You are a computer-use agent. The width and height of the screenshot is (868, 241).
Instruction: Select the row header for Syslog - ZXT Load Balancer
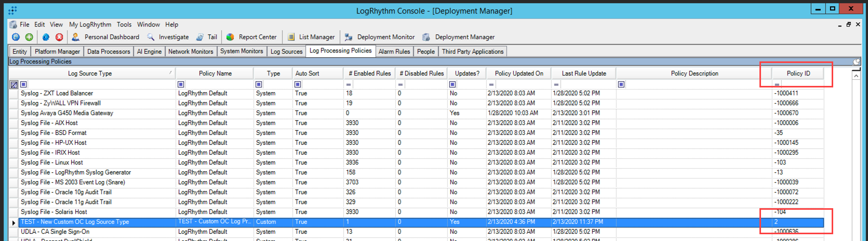(x=14, y=94)
